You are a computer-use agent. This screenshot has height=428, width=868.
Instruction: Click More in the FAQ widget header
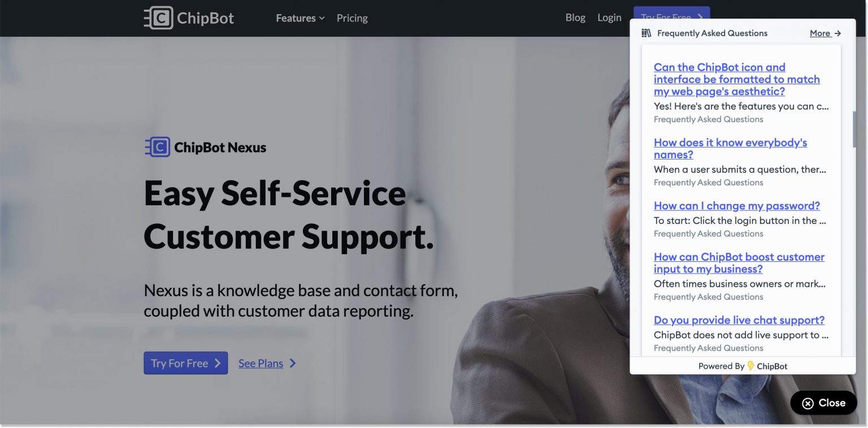pyautogui.click(x=819, y=33)
